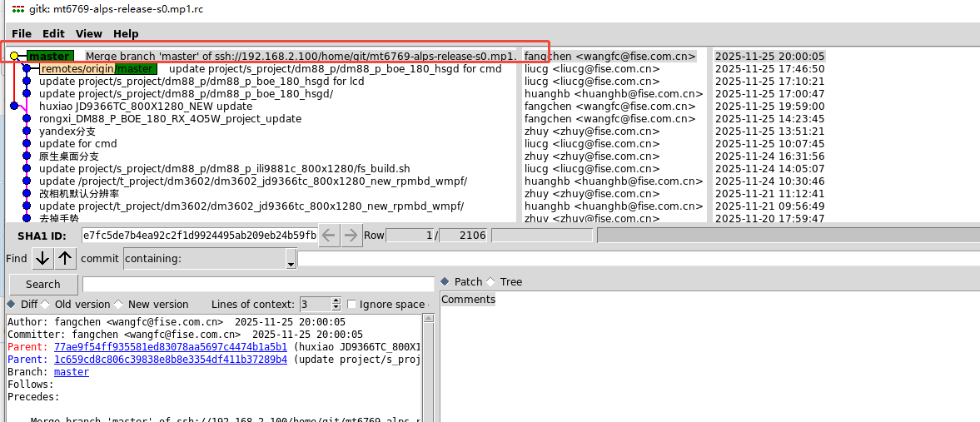
Task: Click date '2025-11-25 17:46:50'
Action: point(770,69)
